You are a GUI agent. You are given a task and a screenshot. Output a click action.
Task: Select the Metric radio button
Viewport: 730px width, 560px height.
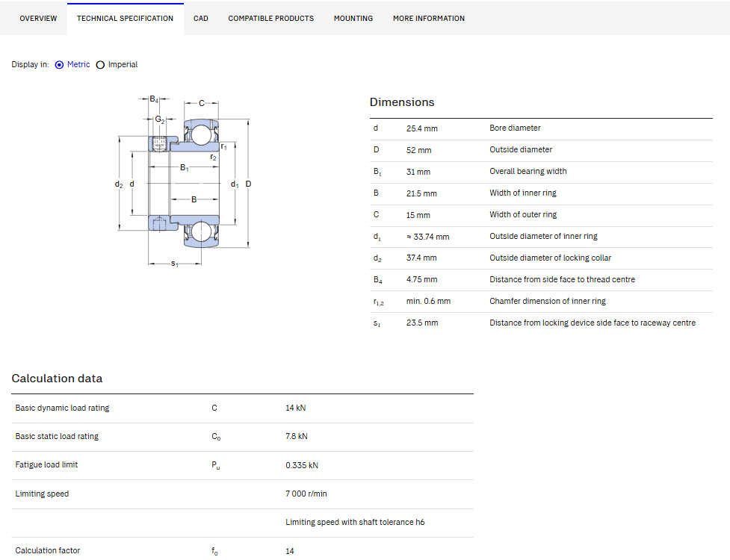pos(59,65)
